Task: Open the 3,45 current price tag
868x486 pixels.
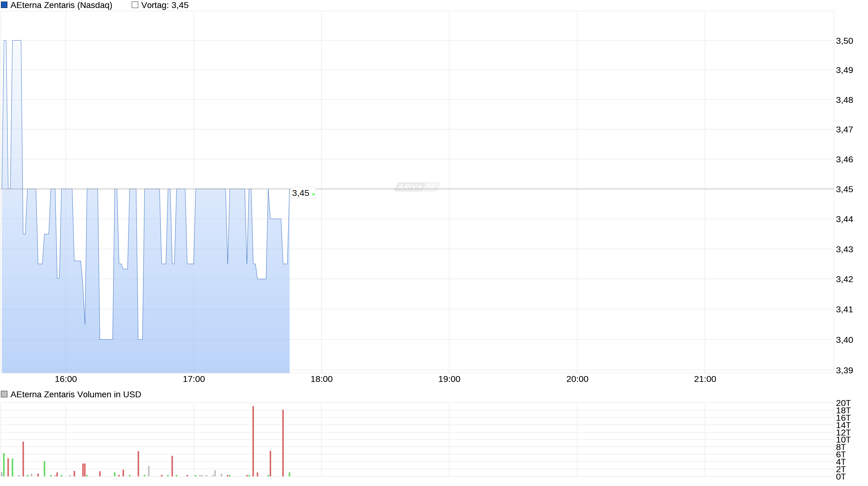Action: click(301, 193)
